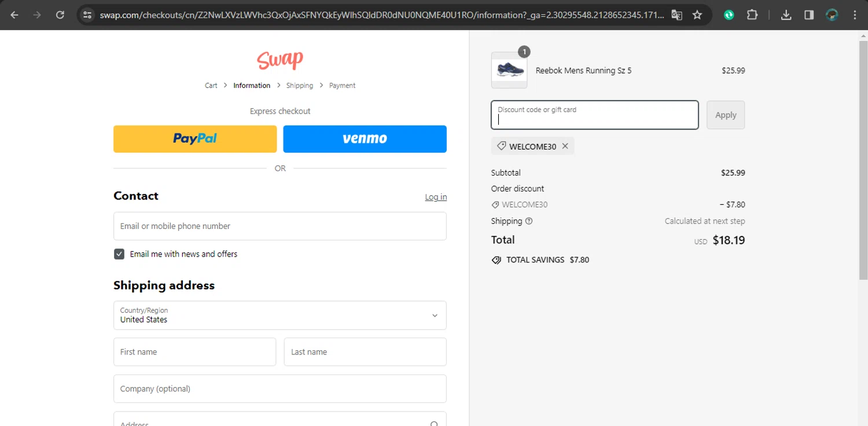Open the profile avatar menu

pos(832,15)
